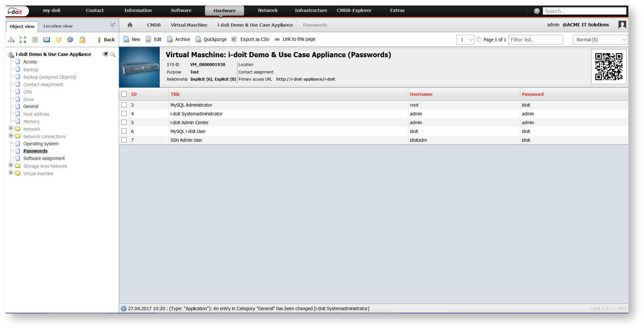Click the Back button with green arrow
The image size is (644, 329).
106,40
